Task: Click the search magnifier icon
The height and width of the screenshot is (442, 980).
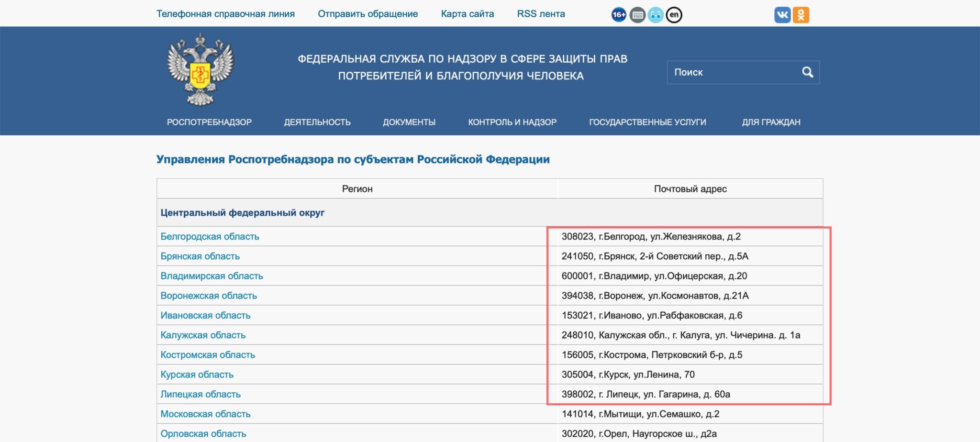Action: click(x=808, y=72)
